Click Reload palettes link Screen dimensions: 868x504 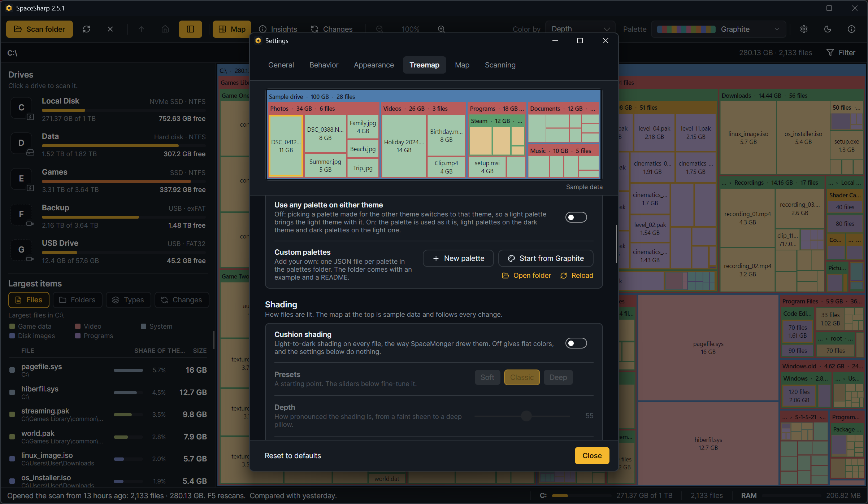[x=577, y=275]
